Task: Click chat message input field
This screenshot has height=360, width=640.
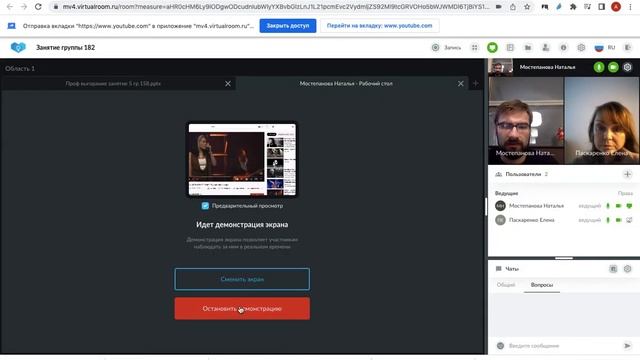Action: [563, 346]
